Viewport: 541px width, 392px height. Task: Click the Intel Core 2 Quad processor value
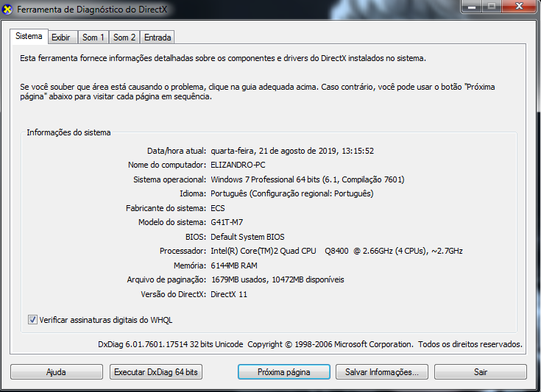click(336, 251)
